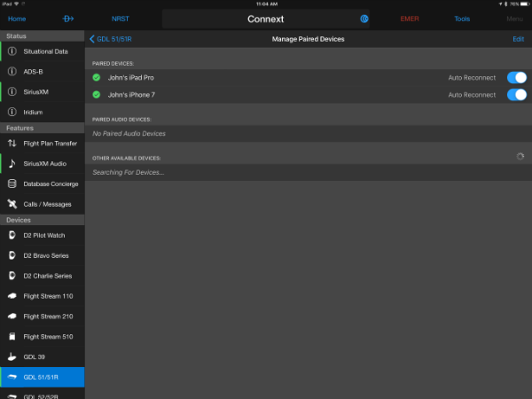
Task: Select ADS-B in the Status list
Action: point(35,72)
